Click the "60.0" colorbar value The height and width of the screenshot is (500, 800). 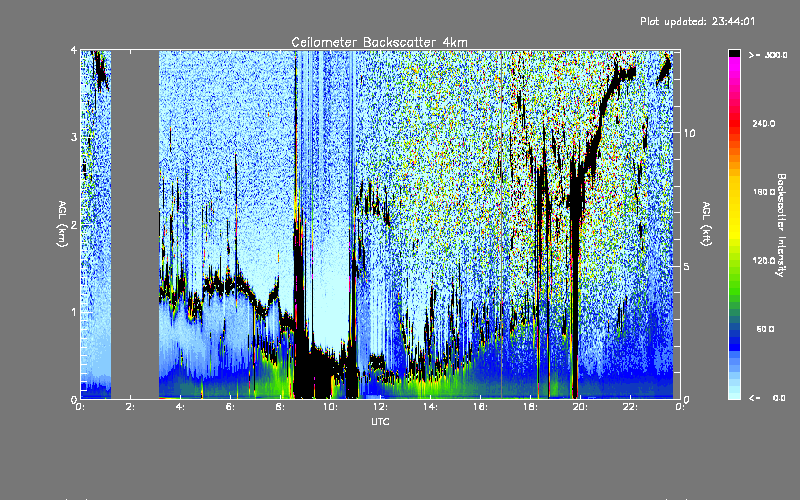pos(765,329)
